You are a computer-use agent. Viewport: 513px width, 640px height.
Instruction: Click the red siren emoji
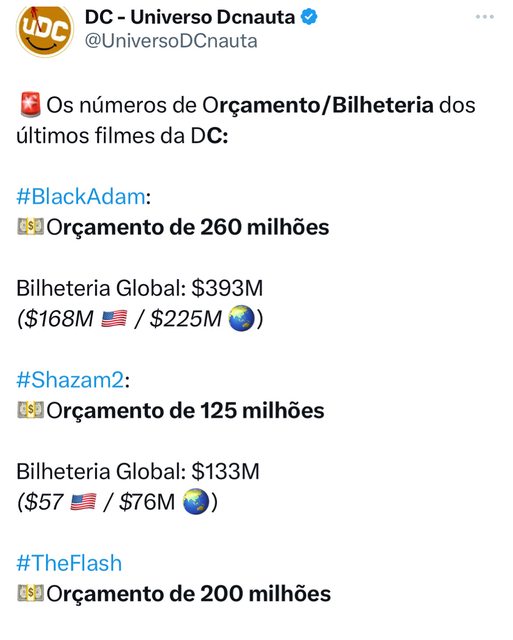click(30, 105)
